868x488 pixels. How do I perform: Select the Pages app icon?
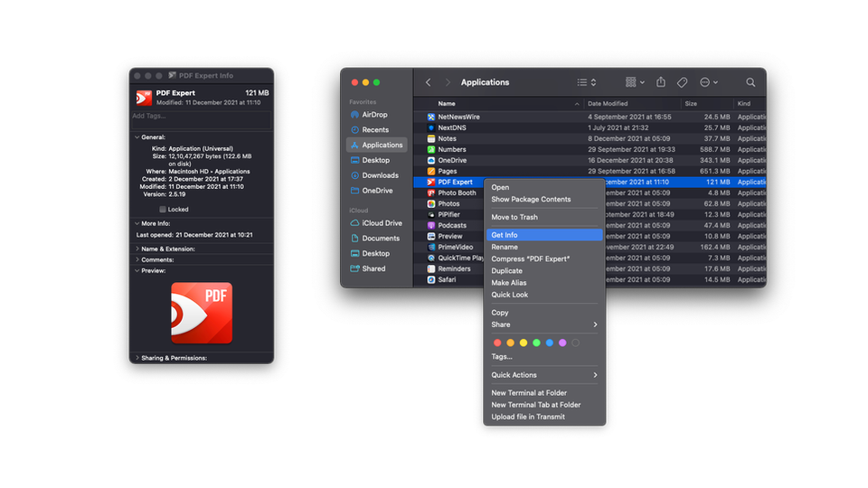click(431, 172)
